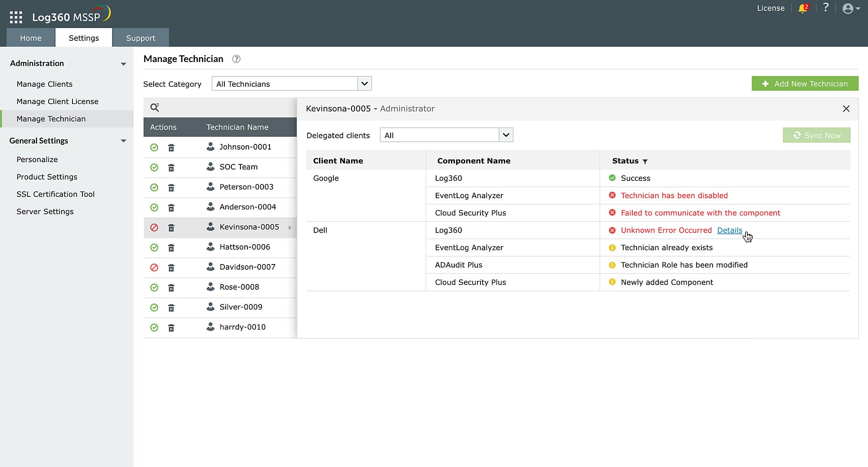Disable technician Hattson-0006
This screenshot has height=467, width=868.
(154, 248)
